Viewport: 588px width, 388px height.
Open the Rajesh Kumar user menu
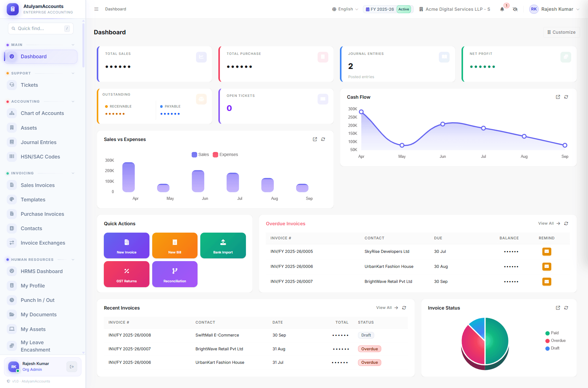pyautogui.click(x=554, y=9)
